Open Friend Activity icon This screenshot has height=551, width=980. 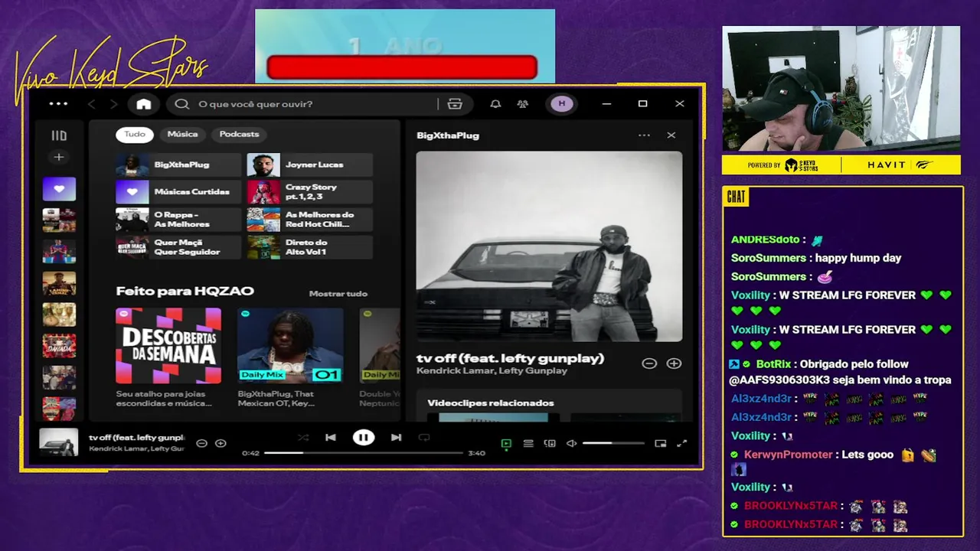tap(523, 104)
